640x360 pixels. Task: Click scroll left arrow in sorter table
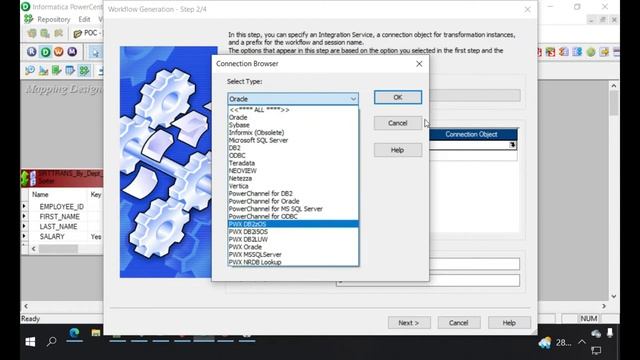pos(33,249)
